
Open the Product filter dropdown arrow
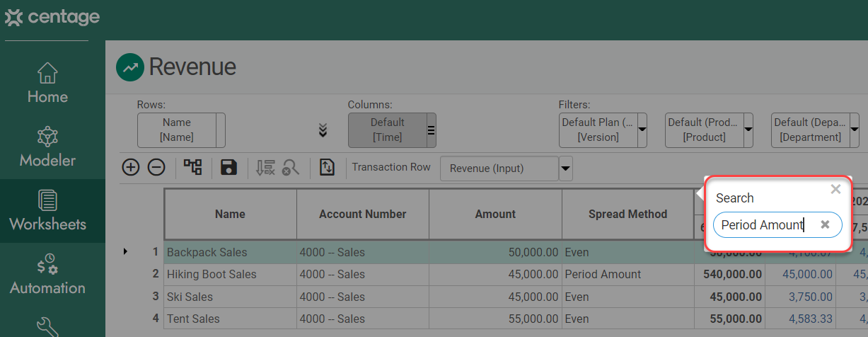pyautogui.click(x=748, y=130)
